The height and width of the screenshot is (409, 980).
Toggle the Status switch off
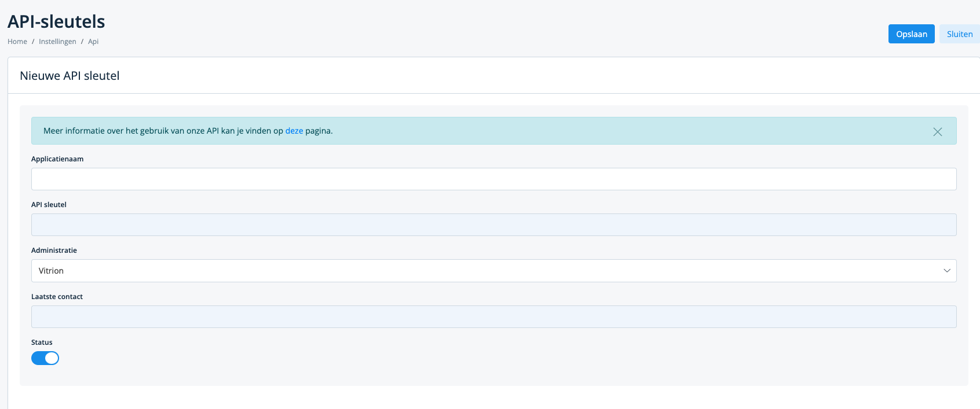pyautogui.click(x=45, y=358)
